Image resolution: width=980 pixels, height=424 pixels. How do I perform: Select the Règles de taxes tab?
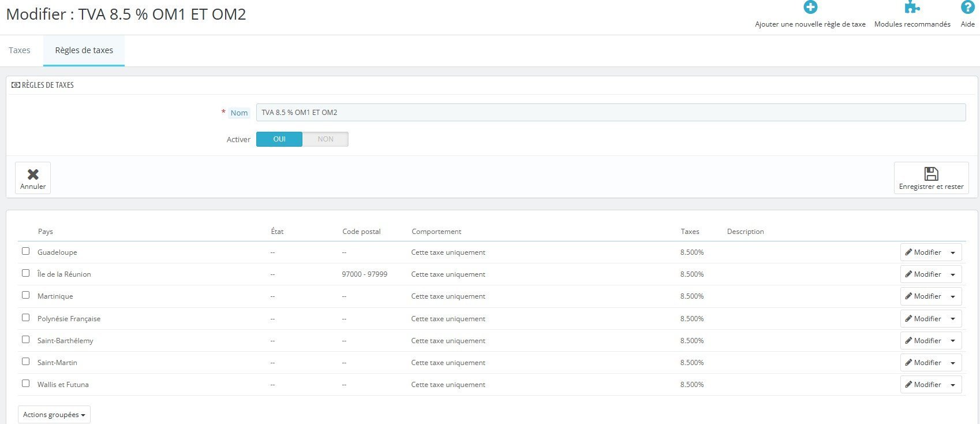tap(84, 50)
